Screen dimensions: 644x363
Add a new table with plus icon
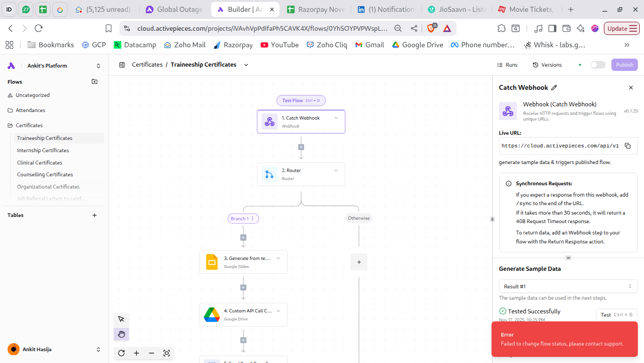[94, 215]
